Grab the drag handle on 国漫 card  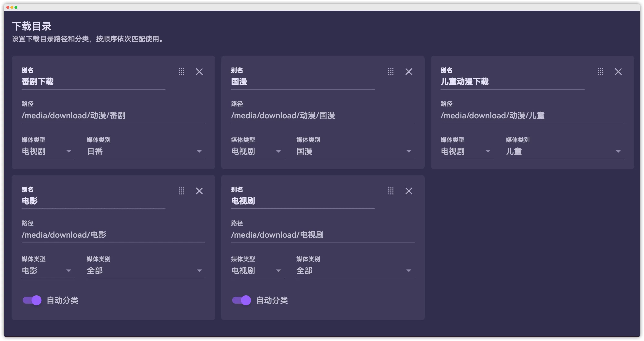391,72
